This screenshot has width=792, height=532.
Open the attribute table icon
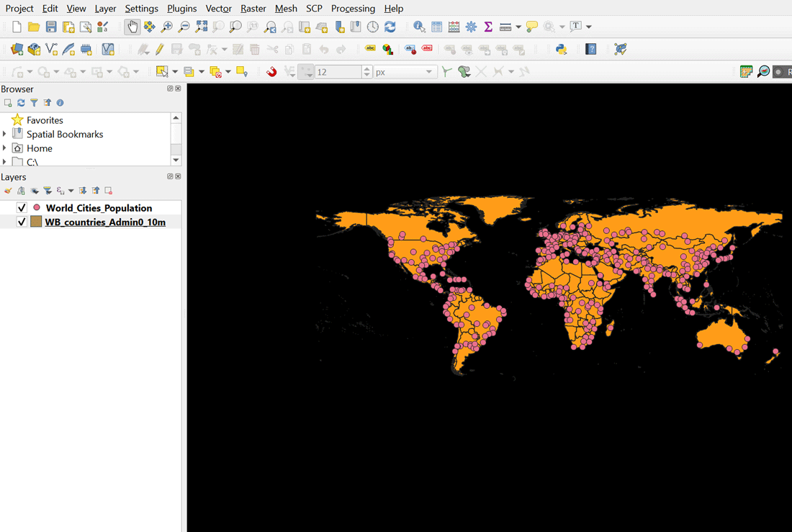437,27
